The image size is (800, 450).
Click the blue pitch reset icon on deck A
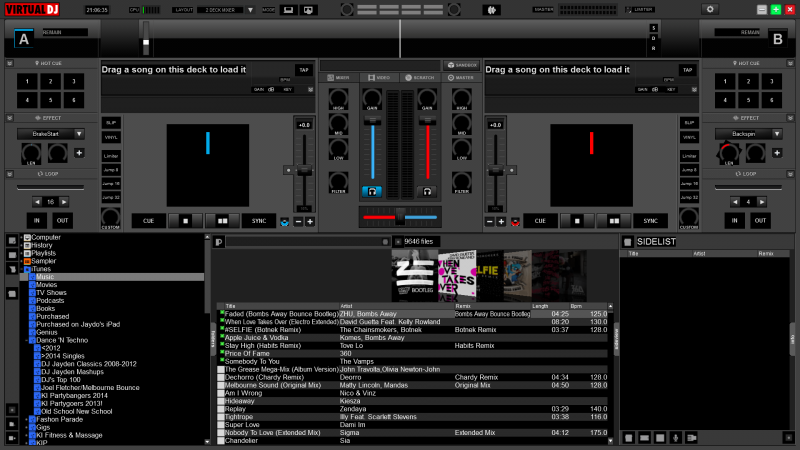click(x=284, y=221)
